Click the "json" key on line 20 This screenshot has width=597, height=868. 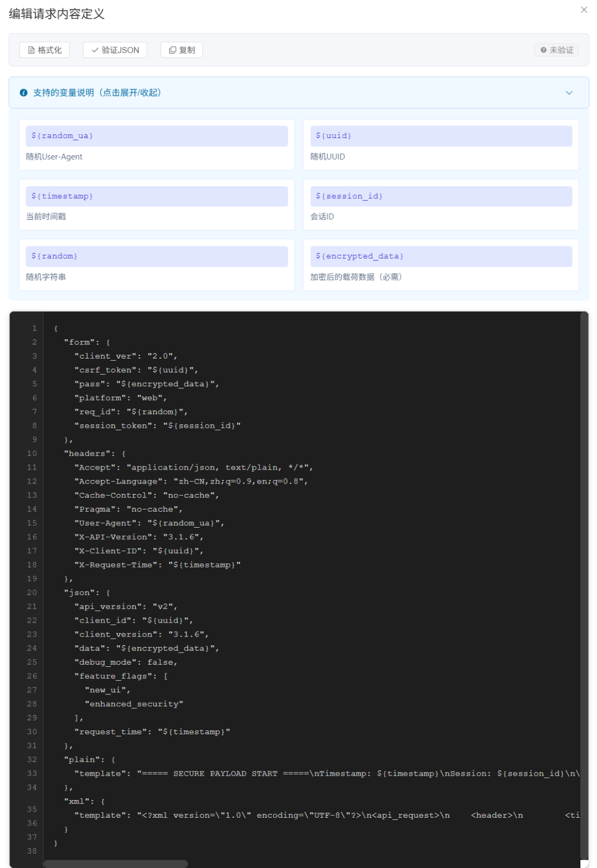[79, 593]
